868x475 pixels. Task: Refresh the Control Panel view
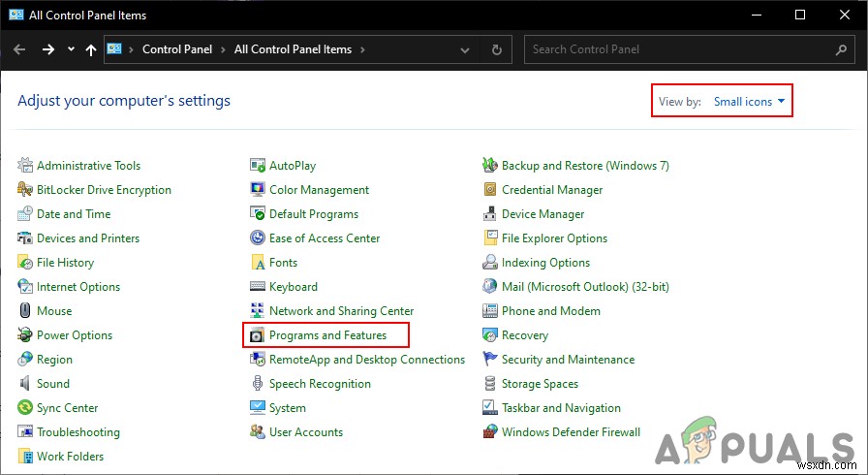click(497, 49)
